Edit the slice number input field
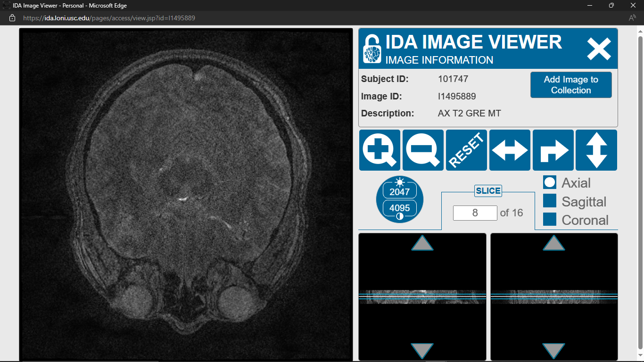The width and height of the screenshot is (644, 362). coord(475,213)
